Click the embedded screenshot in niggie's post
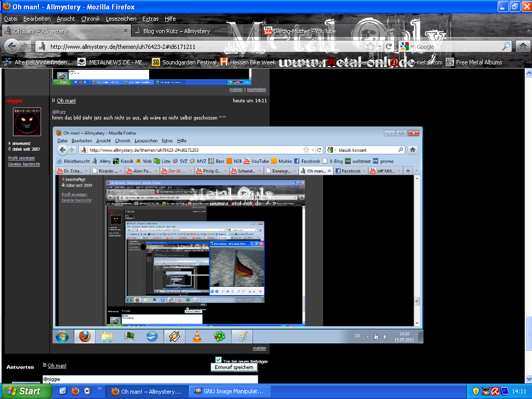Viewport: 532px width, 399px height. coord(238,235)
